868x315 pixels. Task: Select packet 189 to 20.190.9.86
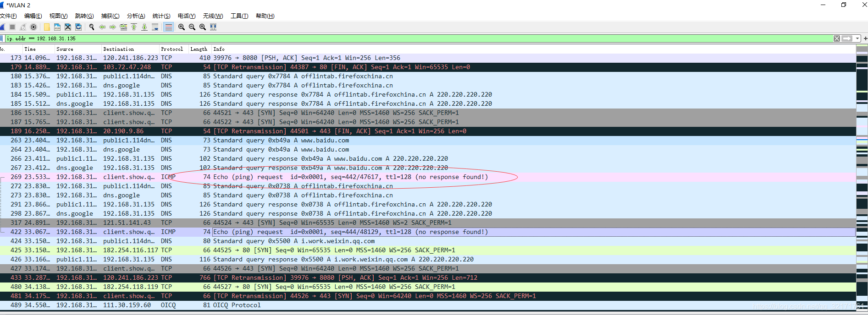(x=428, y=131)
